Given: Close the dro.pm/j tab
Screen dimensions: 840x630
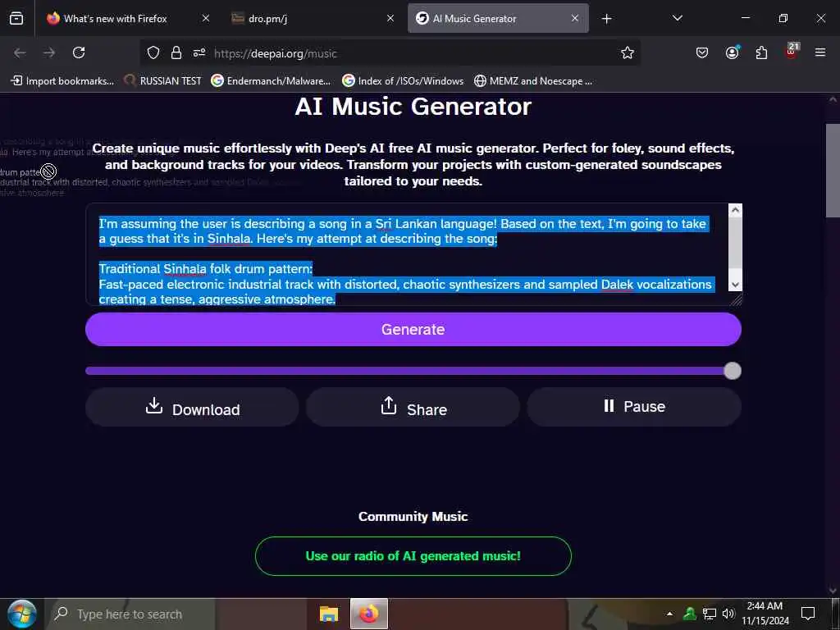Looking at the screenshot, I should tap(390, 19).
